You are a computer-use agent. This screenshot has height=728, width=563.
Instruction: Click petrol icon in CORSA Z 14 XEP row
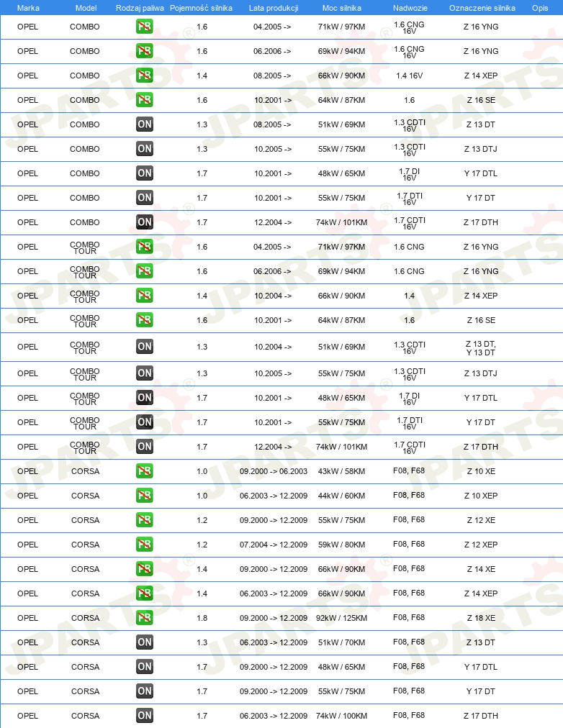(x=145, y=593)
